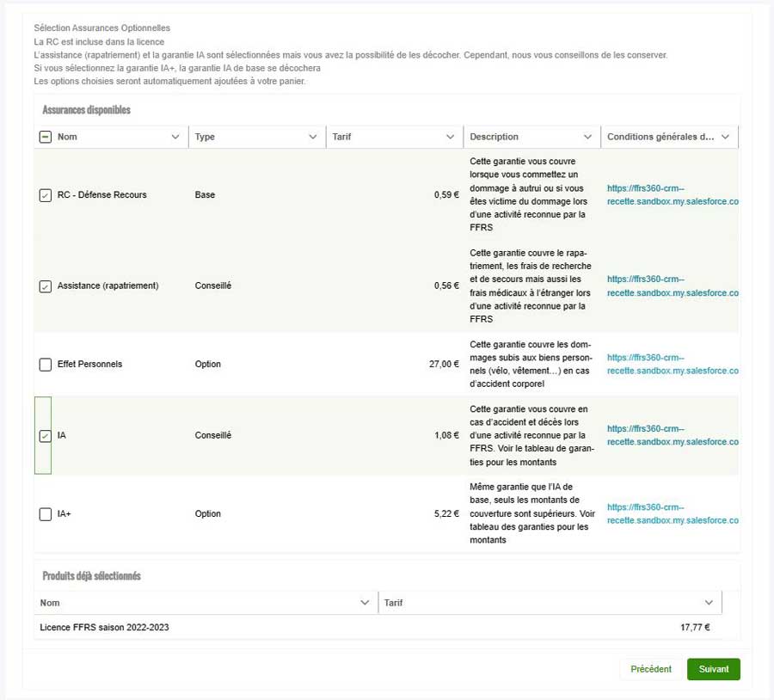Toggle the select-all checkbox in header

[45, 137]
